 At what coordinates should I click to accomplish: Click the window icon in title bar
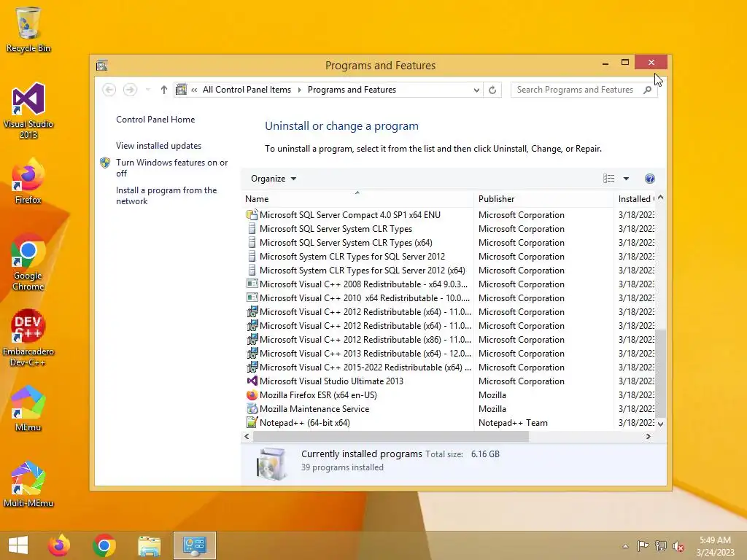pyautogui.click(x=102, y=65)
